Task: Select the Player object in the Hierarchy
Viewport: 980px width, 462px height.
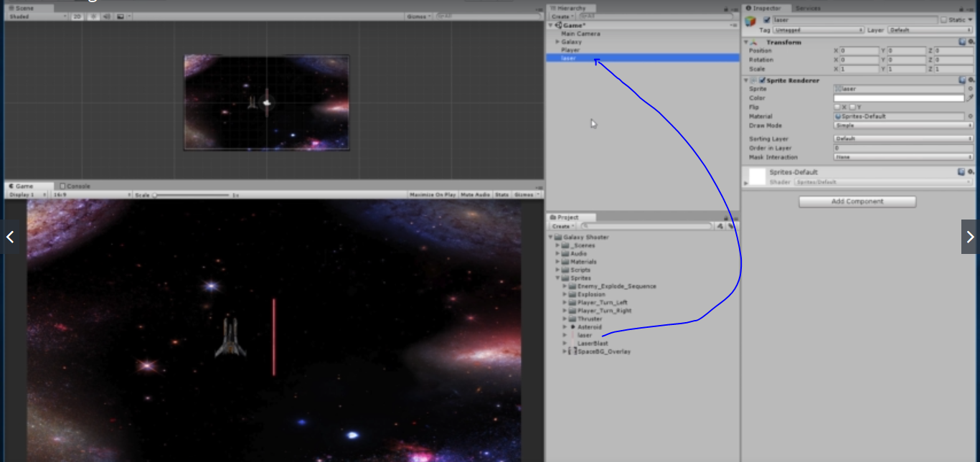Action: 570,50
